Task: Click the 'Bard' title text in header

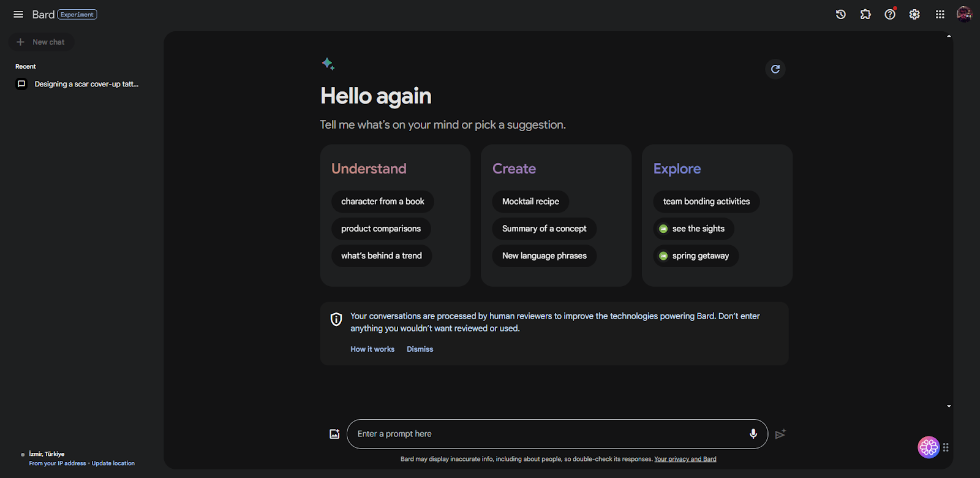Action: (43, 14)
